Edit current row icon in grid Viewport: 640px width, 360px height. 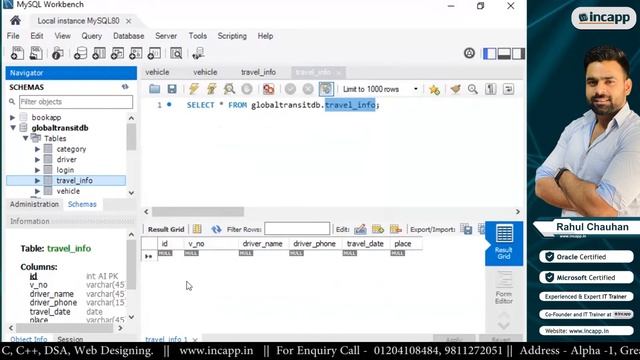click(360, 229)
